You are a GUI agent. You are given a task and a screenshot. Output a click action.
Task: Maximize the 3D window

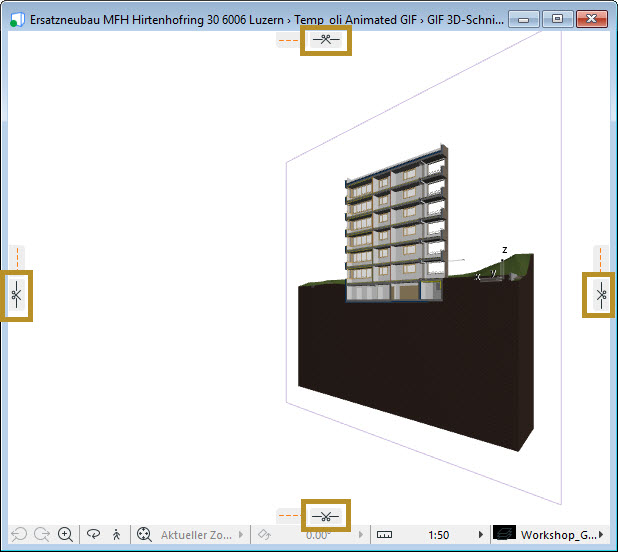(557, 19)
